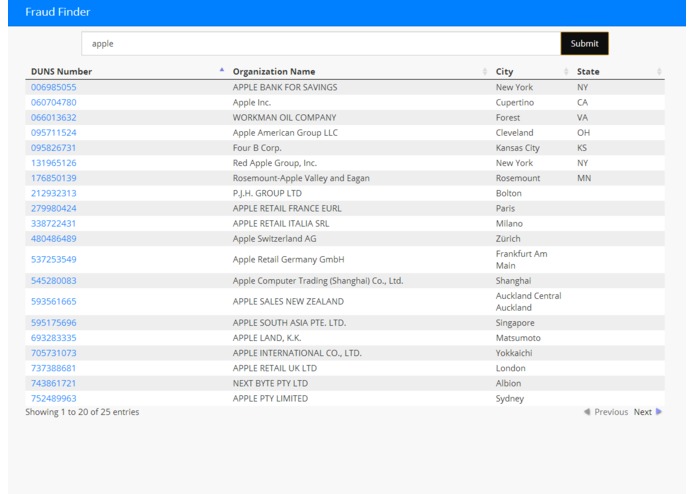
Task: Open DUNS link 279980424
Action: [54, 208]
